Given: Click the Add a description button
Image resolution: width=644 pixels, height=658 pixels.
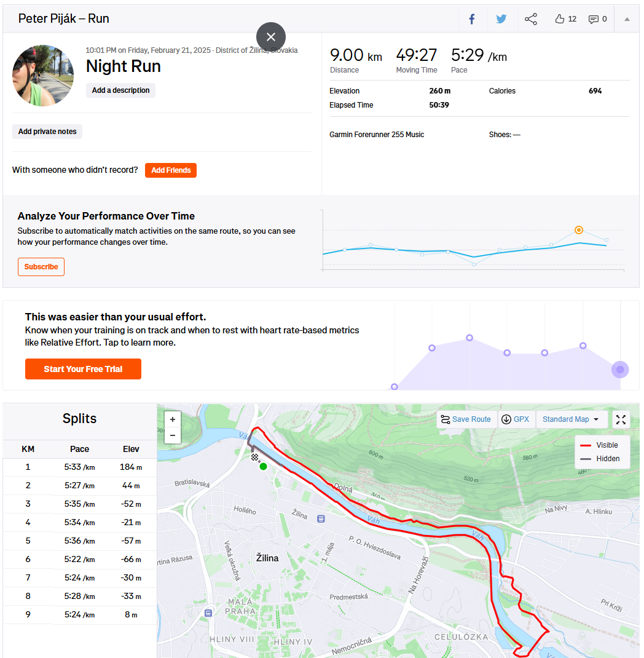Looking at the screenshot, I should [x=120, y=90].
